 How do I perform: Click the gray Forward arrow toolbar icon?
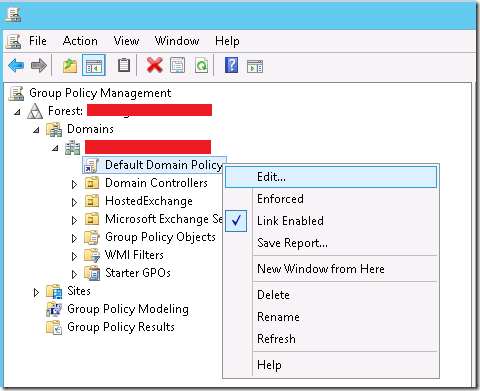tap(39, 65)
